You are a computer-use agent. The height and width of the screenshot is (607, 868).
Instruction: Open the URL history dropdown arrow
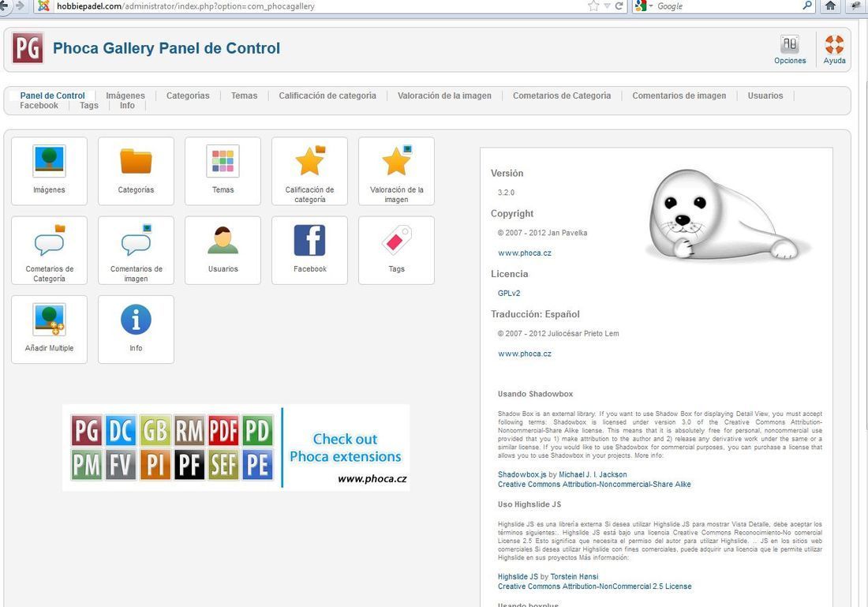(607, 6)
